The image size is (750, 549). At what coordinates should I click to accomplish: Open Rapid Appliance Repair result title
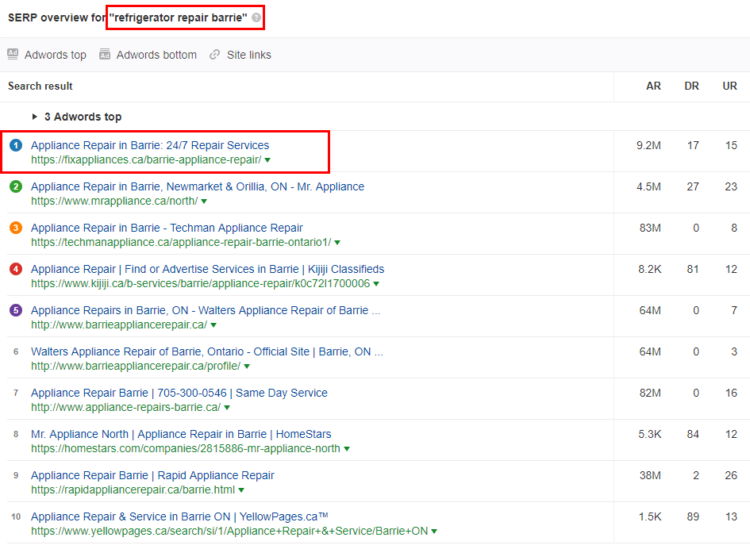point(153,475)
